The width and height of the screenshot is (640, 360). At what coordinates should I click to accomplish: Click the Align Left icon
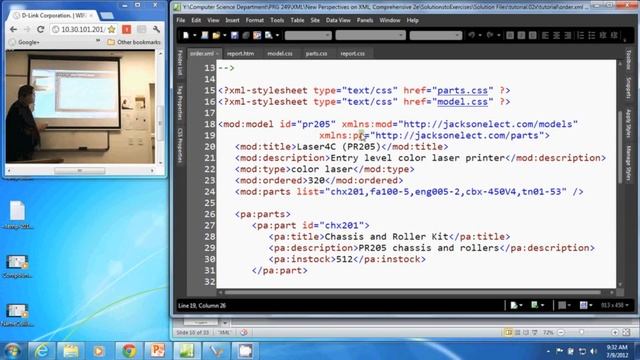point(545,36)
